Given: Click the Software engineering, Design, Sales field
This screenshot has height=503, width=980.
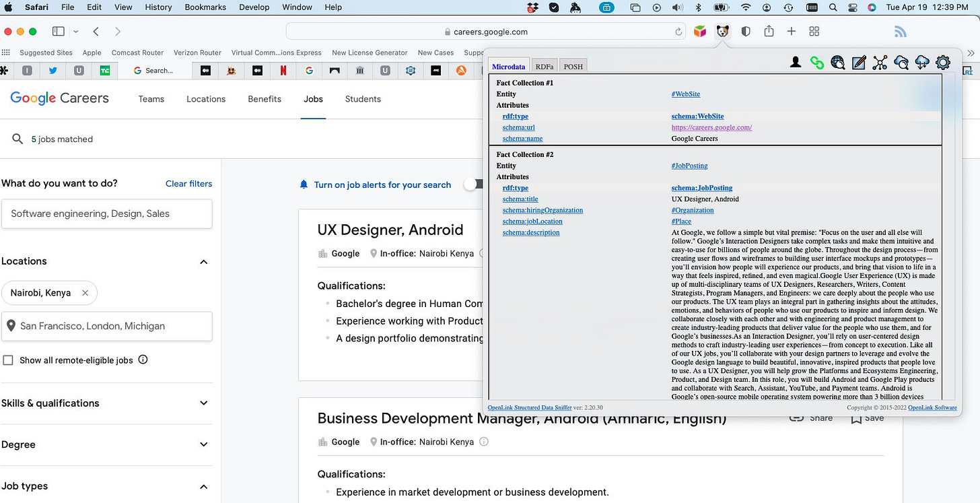Looking at the screenshot, I should tap(107, 213).
